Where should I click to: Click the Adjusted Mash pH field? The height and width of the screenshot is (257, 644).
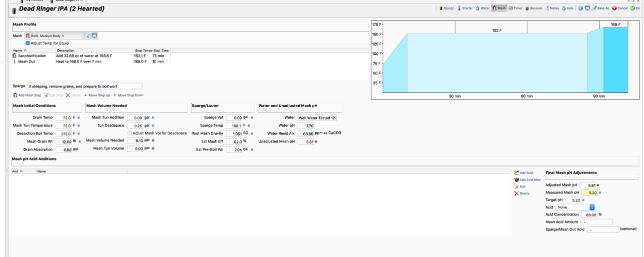[x=588, y=185]
